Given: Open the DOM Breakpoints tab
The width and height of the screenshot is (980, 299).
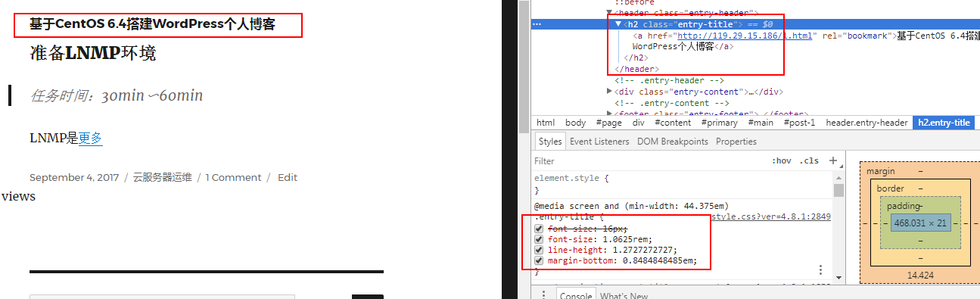Looking at the screenshot, I should 672,142.
